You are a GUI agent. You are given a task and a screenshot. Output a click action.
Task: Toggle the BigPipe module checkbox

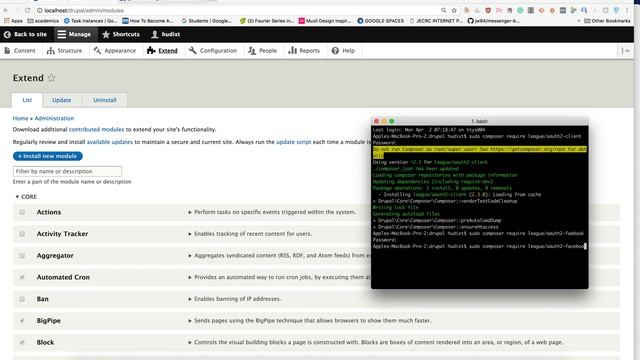pos(22,321)
